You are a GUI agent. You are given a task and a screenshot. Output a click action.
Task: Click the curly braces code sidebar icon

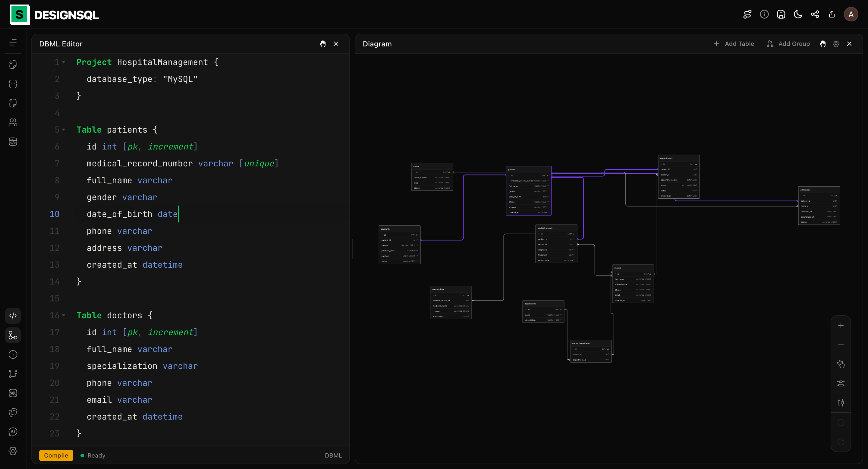tap(13, 83)
